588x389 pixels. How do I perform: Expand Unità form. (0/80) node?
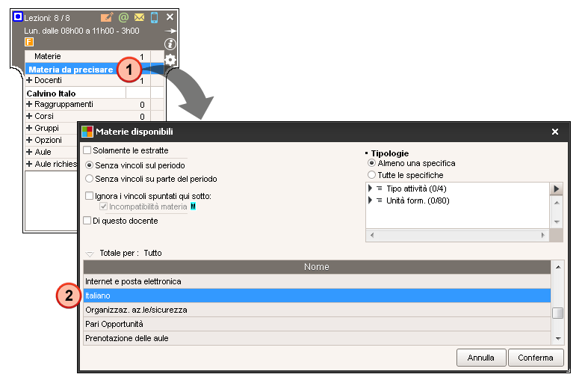click(370, 200)
